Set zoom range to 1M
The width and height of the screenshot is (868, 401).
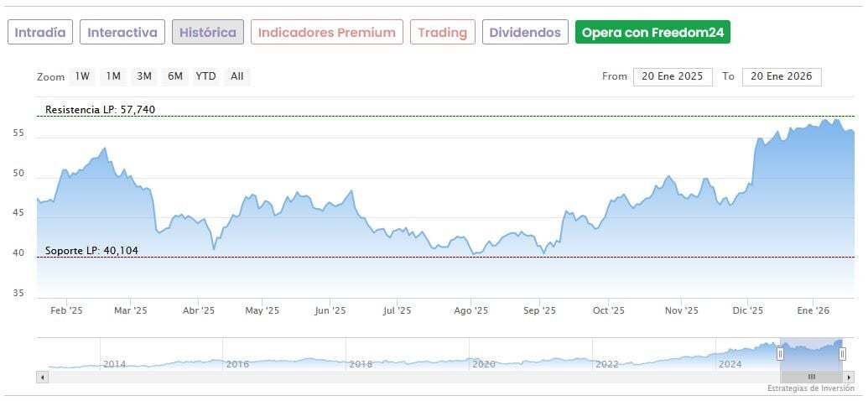click(x=113, y=76)
